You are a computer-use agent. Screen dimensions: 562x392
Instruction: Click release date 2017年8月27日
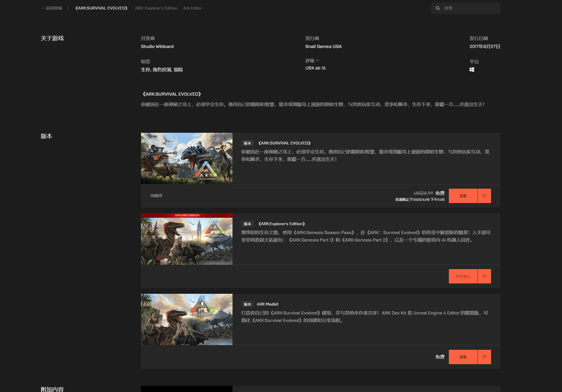485,47
